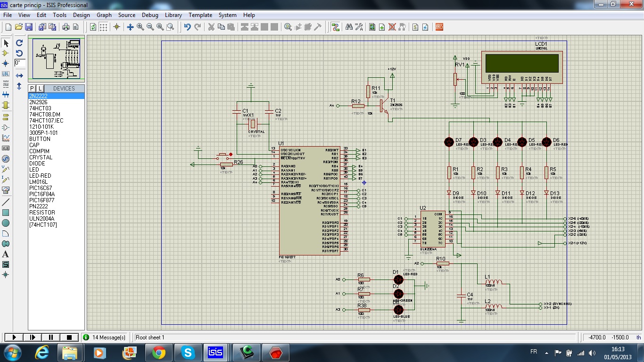
Task: Click the Rotate Clockwise icon
Action: [x=19, y=43]
